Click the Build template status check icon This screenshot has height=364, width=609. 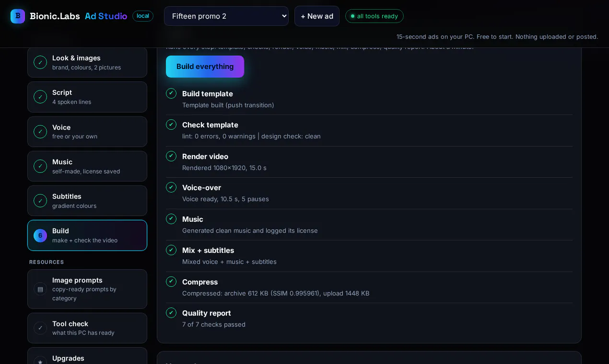point(171,93)
